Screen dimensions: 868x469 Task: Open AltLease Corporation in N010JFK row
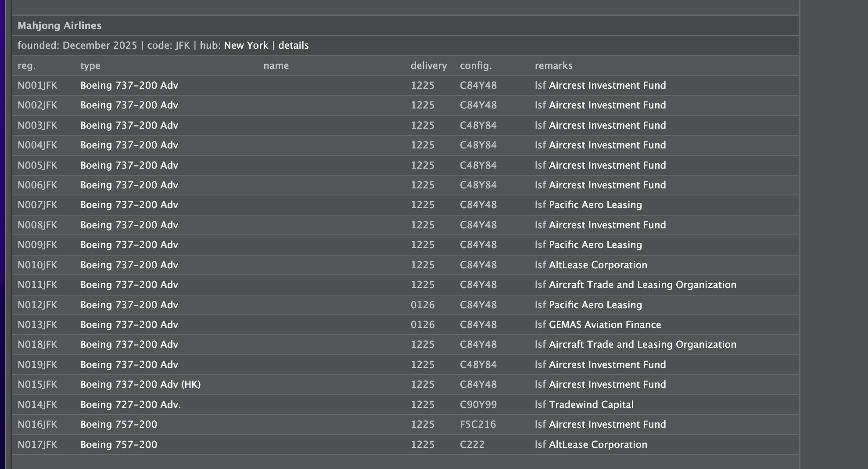(598, 265)
